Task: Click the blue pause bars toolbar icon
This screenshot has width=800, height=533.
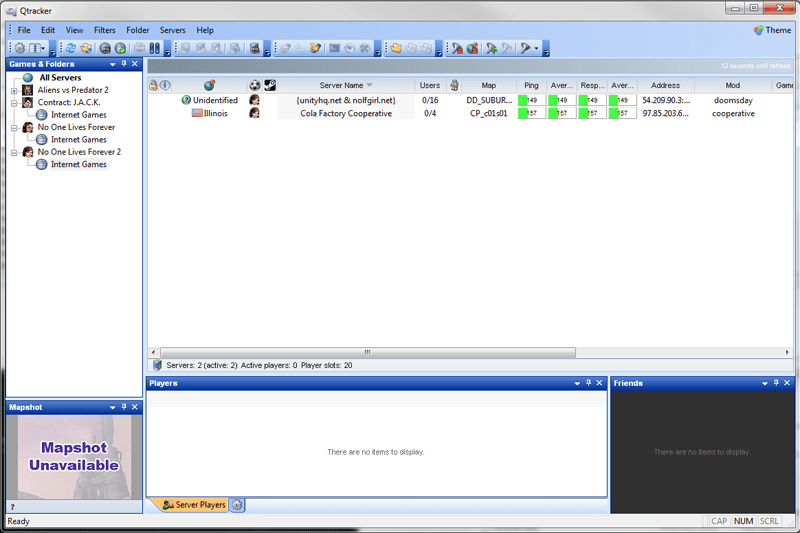Action: [155, 48]
